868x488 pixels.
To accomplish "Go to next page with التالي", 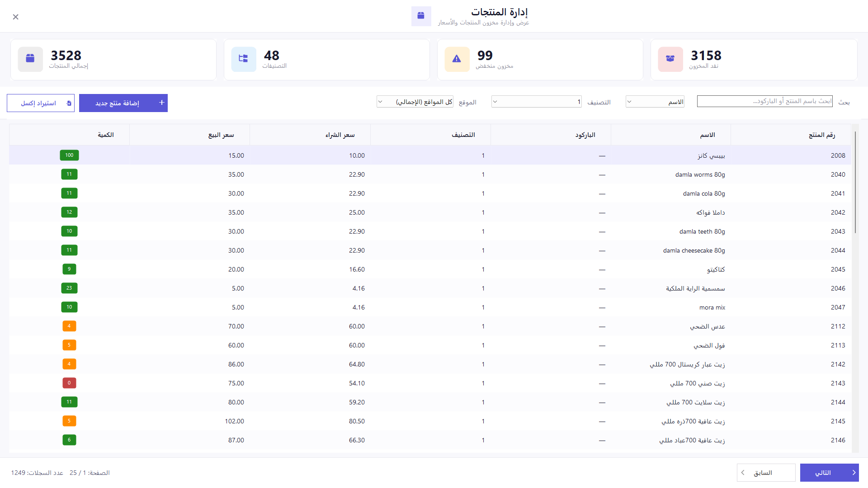I will click(829, 473).
